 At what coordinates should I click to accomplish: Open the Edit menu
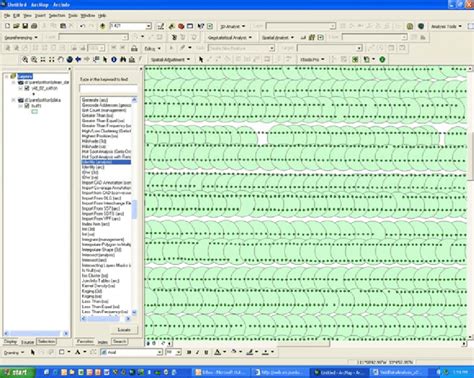16,15
